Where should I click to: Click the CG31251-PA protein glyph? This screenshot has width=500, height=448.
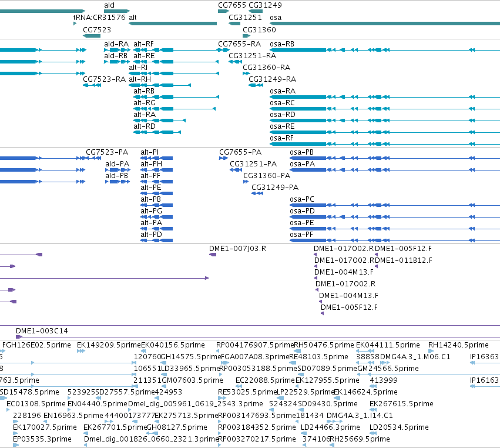[236, 170]
